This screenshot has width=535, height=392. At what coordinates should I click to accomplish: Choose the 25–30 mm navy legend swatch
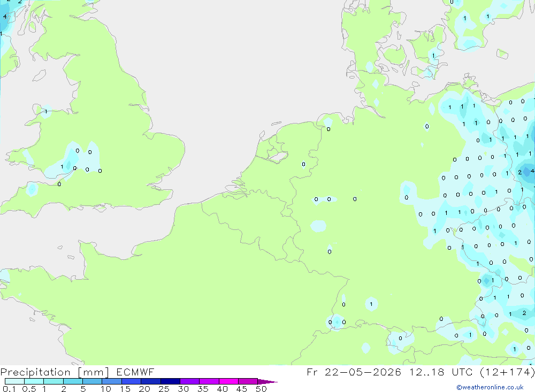pos(170,381)
